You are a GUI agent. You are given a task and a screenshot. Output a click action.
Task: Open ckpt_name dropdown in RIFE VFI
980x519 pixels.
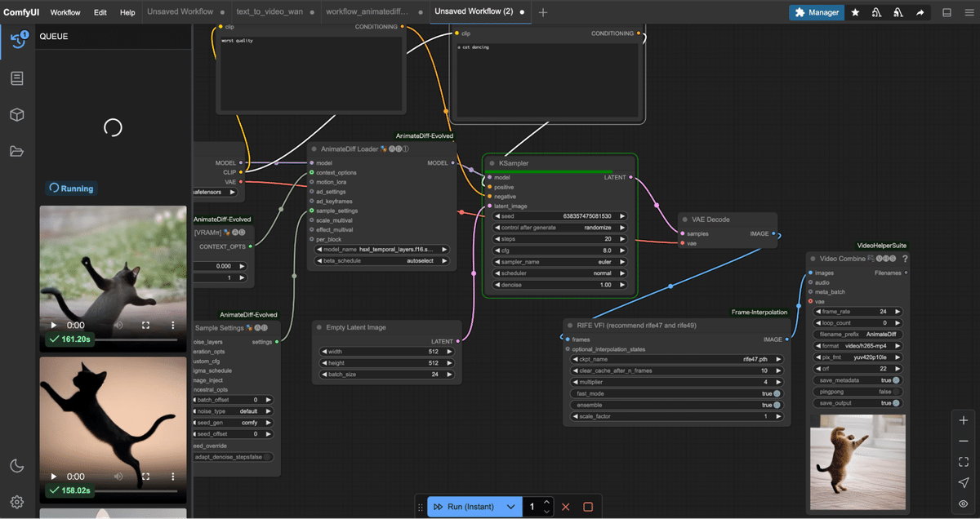(677, 359)
